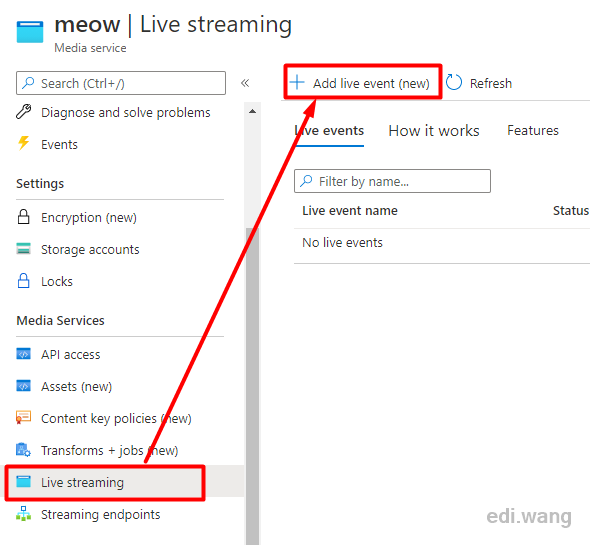Click the sidebar scrollbar up arrow
The width and height of the screenshot is (590, 545).
tap(252, 111)
